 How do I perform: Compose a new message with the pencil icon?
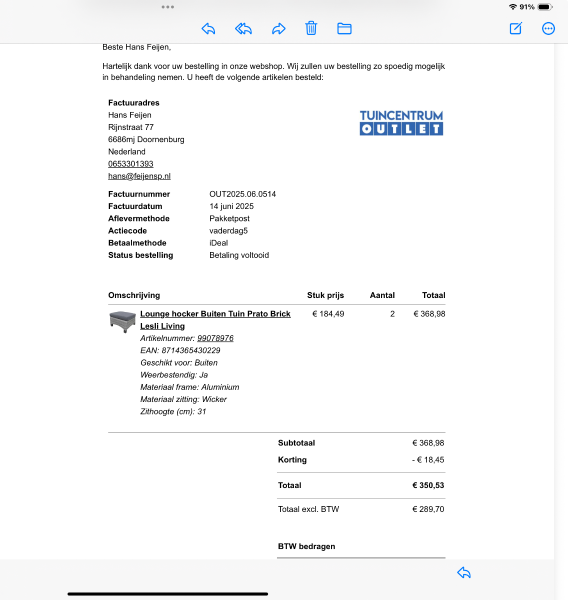point(516,28)
